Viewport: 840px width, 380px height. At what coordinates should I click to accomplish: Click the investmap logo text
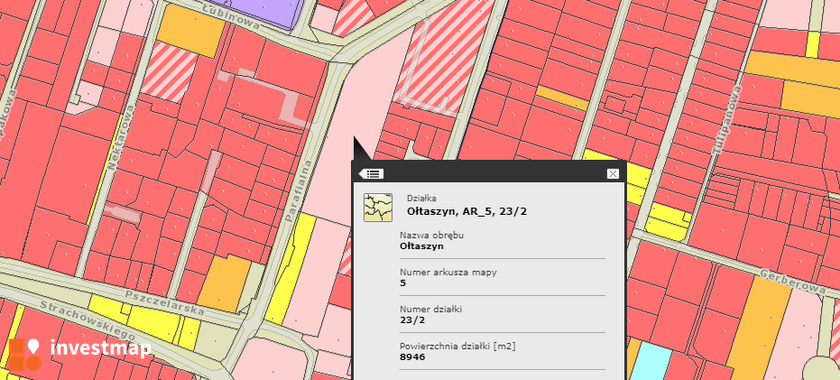(101, 348)
